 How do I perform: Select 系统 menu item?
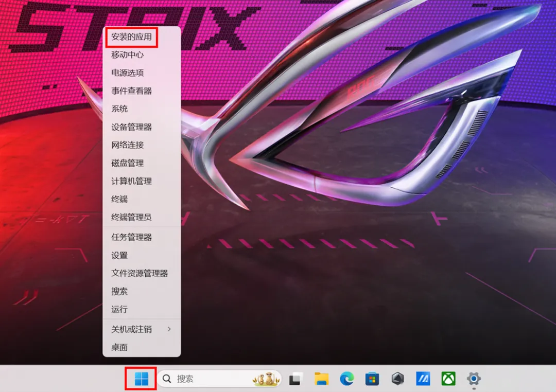pos(142,109)
